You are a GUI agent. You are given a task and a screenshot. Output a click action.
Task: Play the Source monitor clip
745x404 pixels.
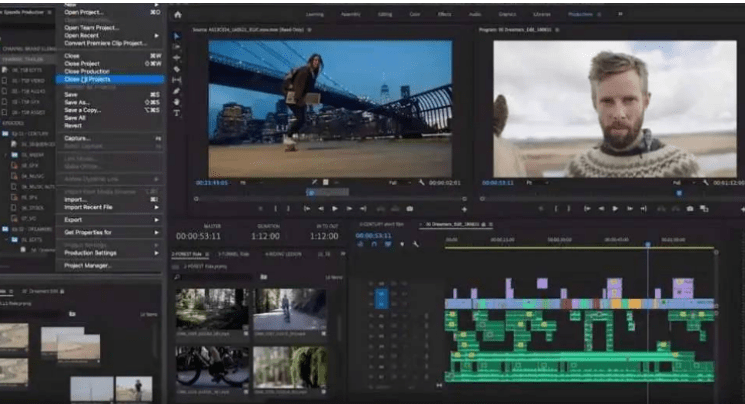coord(335,209)
